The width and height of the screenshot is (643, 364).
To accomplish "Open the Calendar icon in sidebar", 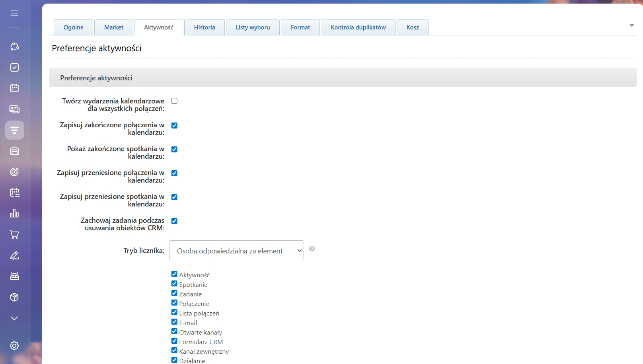I will click(14, 88).
